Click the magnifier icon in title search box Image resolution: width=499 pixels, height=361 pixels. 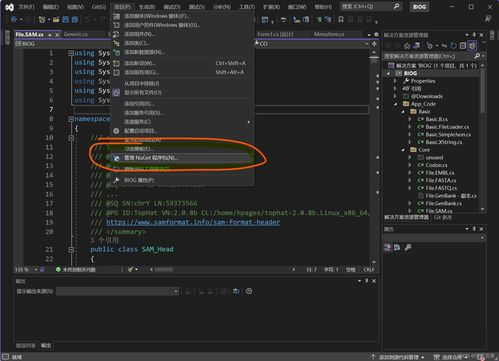point(396,6)
